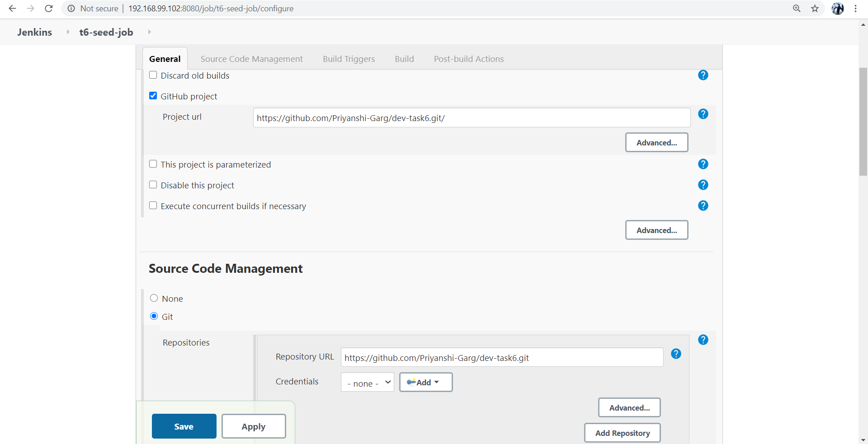
Task: Enable Disable this project option
Action: coord(153,184)
